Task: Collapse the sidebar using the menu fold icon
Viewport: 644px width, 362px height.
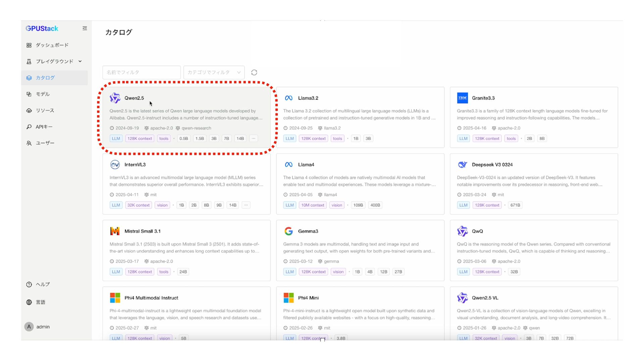Action: click(85, 28)
